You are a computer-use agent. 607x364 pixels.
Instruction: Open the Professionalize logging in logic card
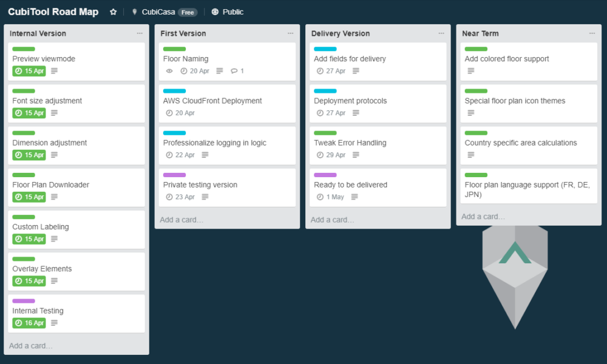(x=227, y=146)
